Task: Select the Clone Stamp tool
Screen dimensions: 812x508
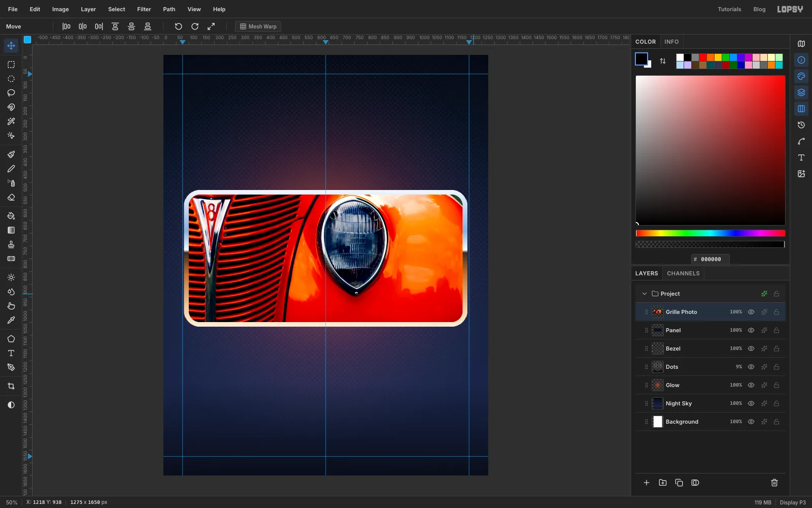Action: tap(11, 244)
